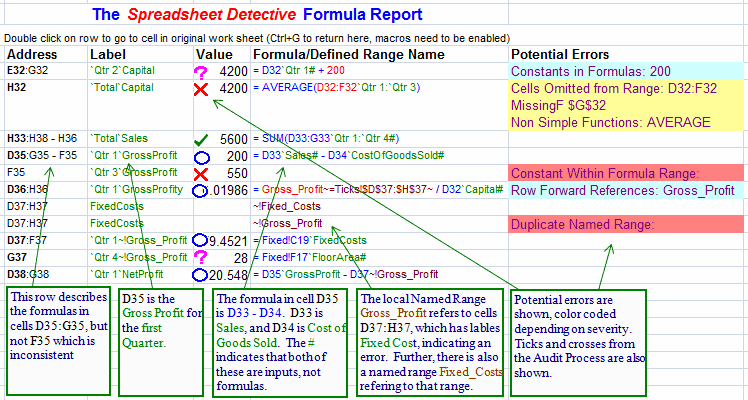Select address cell D37:F37
The height and width of the screenshot is (400, 748).
coord(27,240)
